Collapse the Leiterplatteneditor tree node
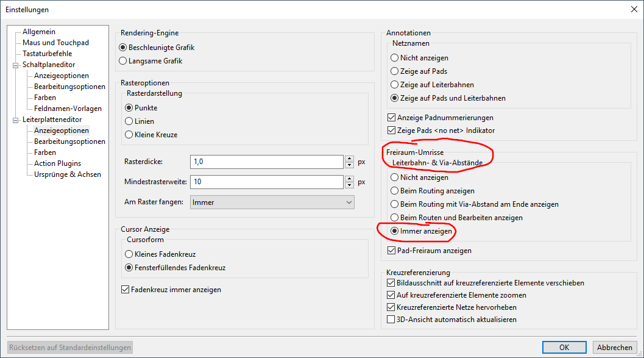Viewport: 644px width, 358px height. click(16, 120)
